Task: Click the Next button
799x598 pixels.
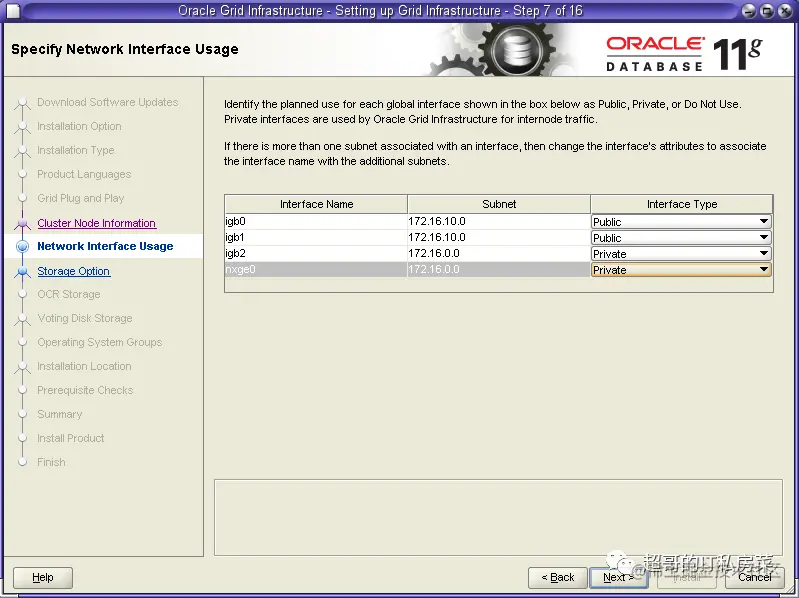Action: click(x=618, y=578)
